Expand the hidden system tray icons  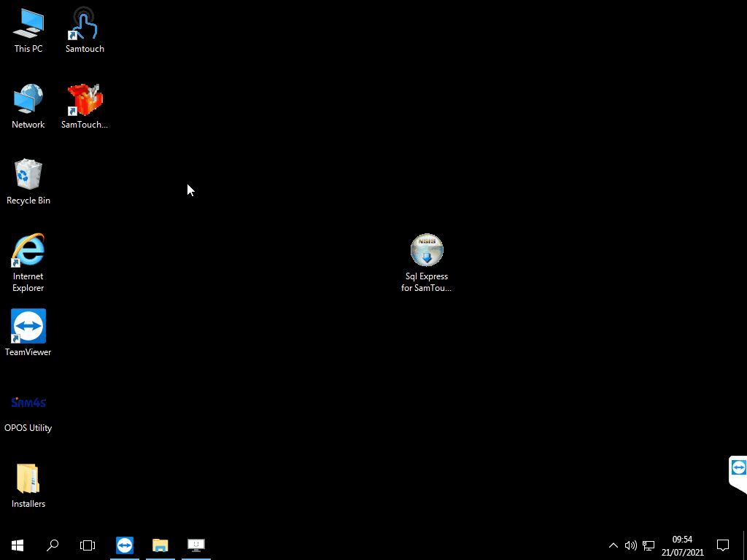pos(613,545)
